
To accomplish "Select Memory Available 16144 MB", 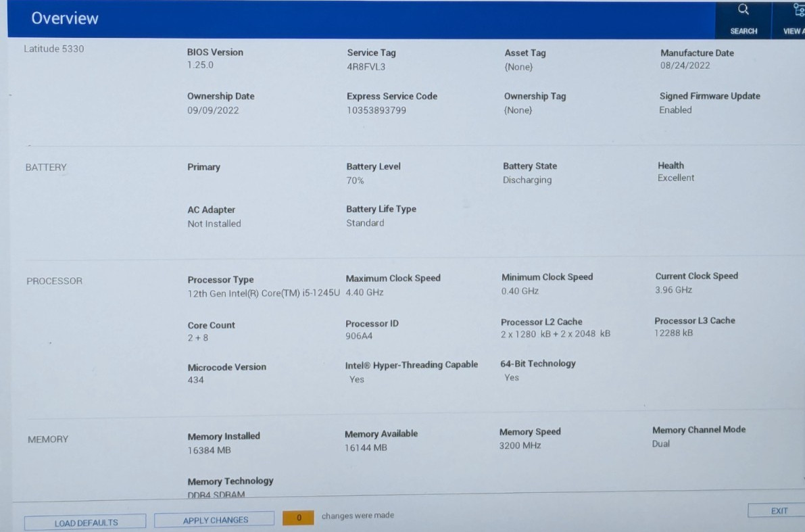I will pos(366,448).
